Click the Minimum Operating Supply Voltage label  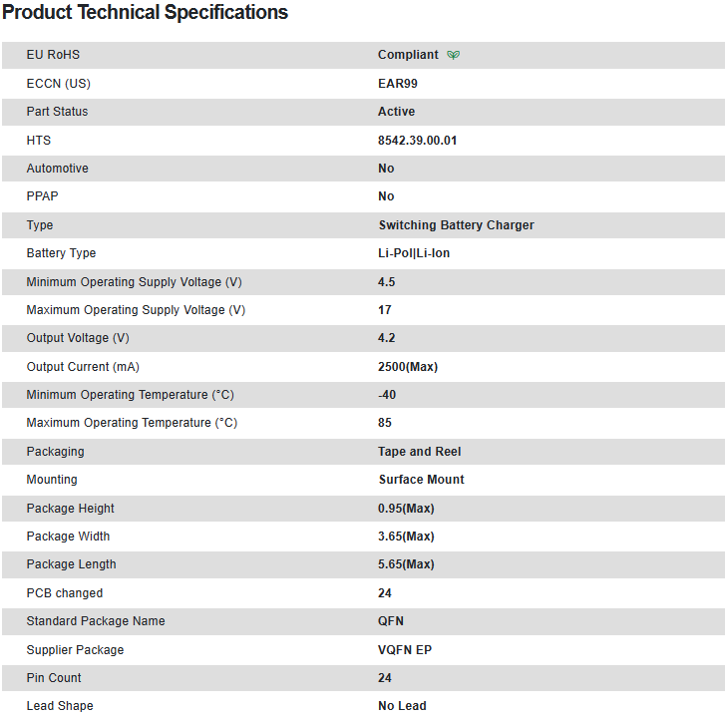(x=134, y=282)
